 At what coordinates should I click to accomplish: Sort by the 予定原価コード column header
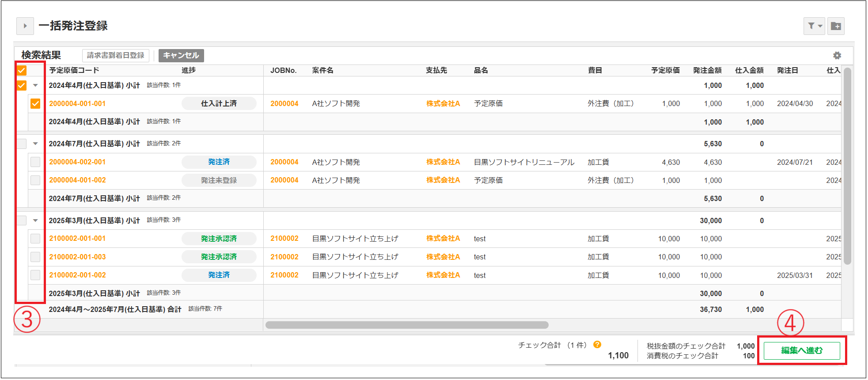tap(74, 70)
